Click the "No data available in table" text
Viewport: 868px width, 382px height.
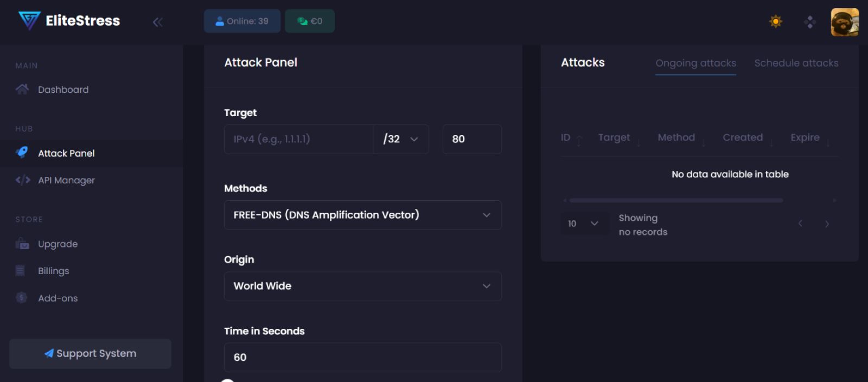pos(730,174)
